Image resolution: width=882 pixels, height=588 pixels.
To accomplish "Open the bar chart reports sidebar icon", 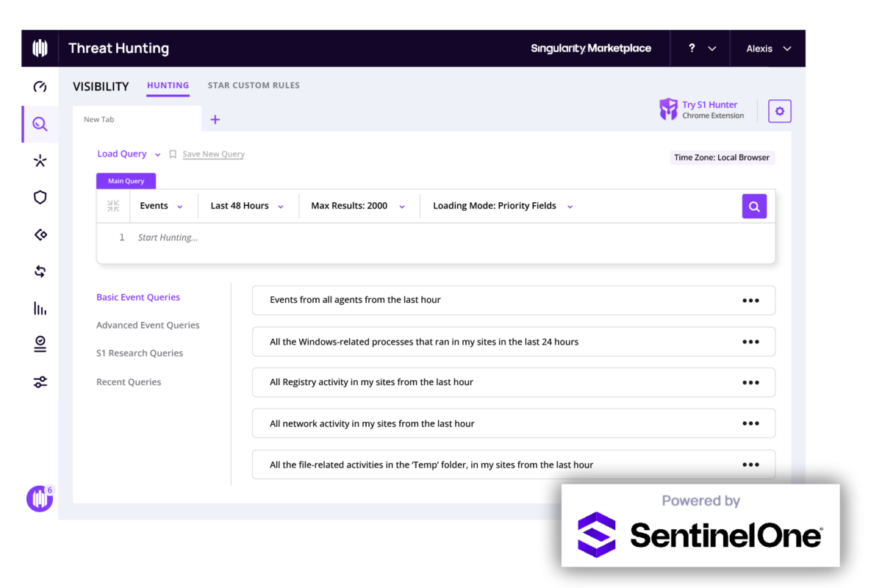I will point(40,308).
